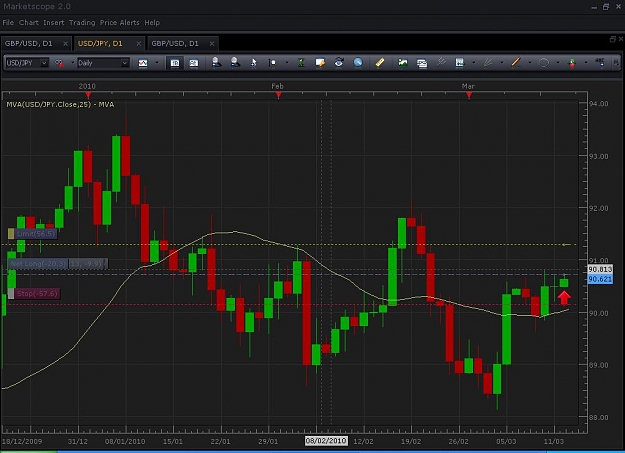Expand the trend line dropdown arrow
Viewport: 625px width, 453px height.
(530, 63)
